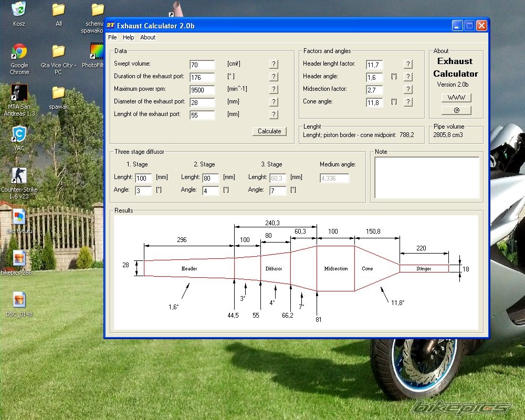Click the Maximum power rpm field

pos(202,90)
